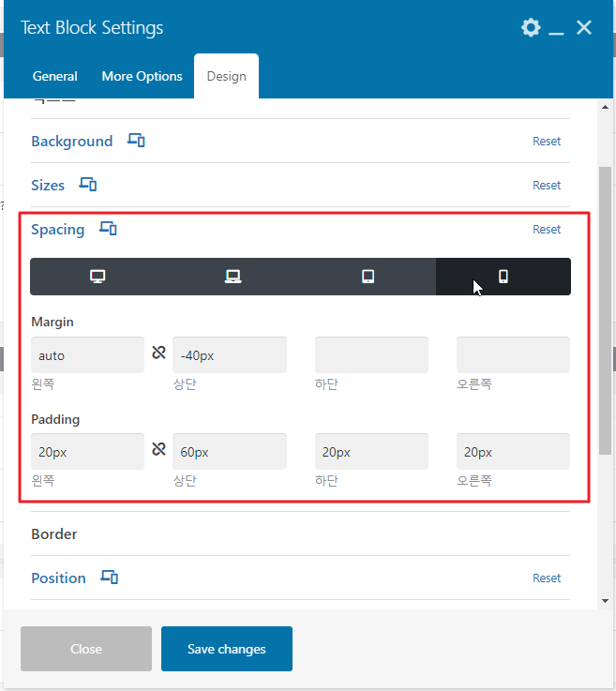The image size is (616, 691).
Task: Toggle responsive options icon next to Background
Action: (136, 141)
